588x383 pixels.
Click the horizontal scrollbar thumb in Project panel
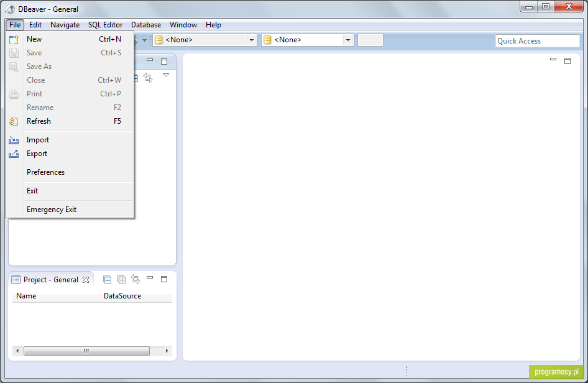point(86,351)
